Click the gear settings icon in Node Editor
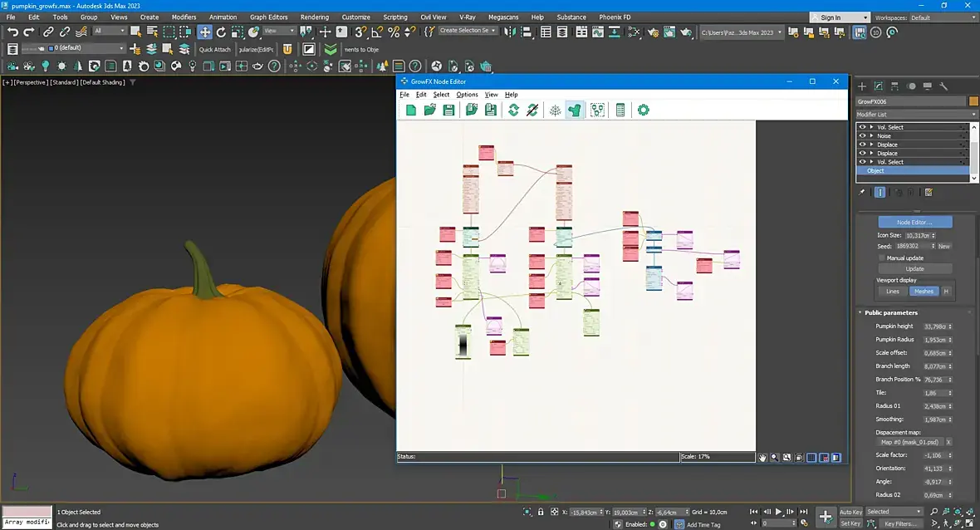 coord(643,110)
